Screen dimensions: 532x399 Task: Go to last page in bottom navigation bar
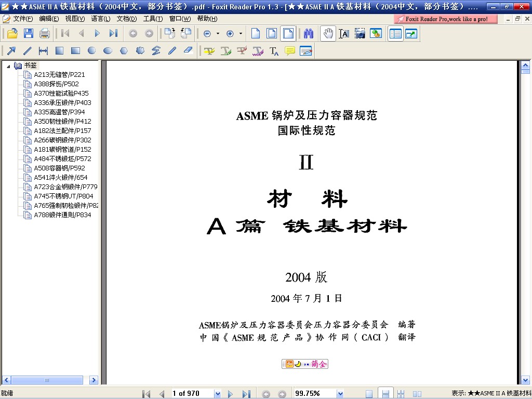(x=246, y=394)
